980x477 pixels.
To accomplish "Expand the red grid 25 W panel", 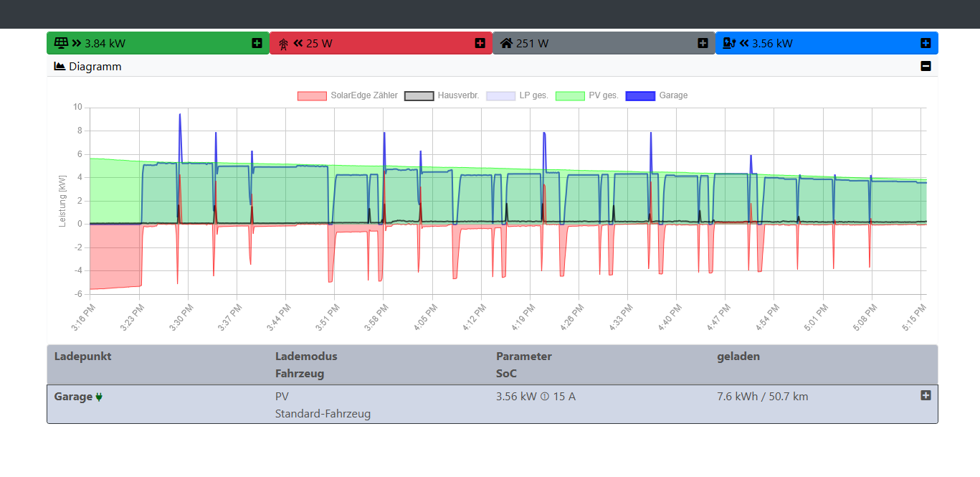I will pos(480,43).
